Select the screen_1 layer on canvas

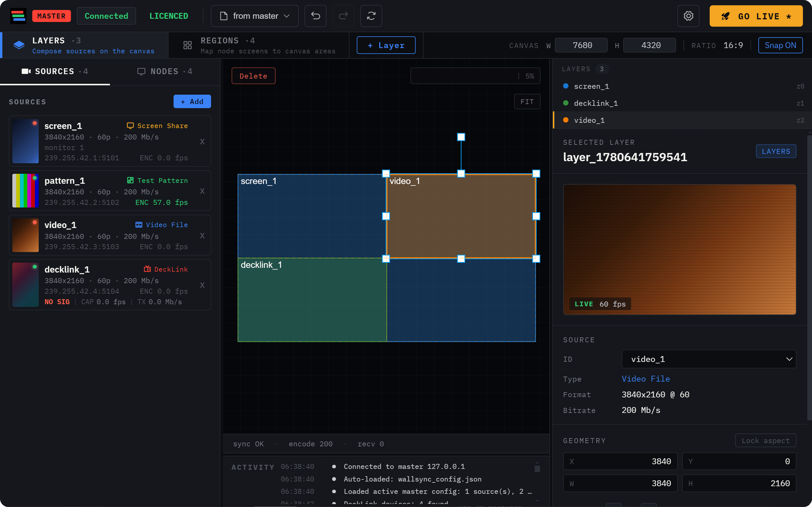[312, 216]
